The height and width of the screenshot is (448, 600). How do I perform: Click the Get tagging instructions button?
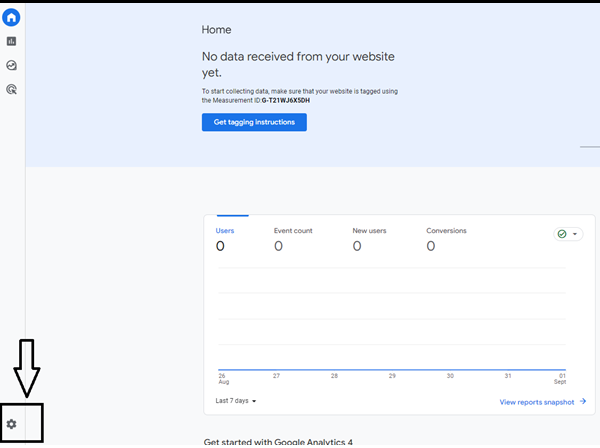pos(254,122)
